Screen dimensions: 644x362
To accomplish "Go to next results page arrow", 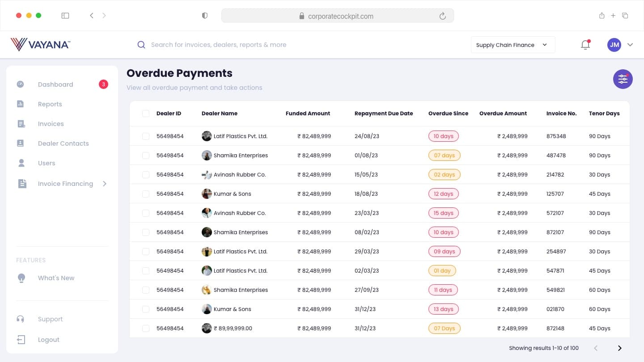I will (620, 348).
